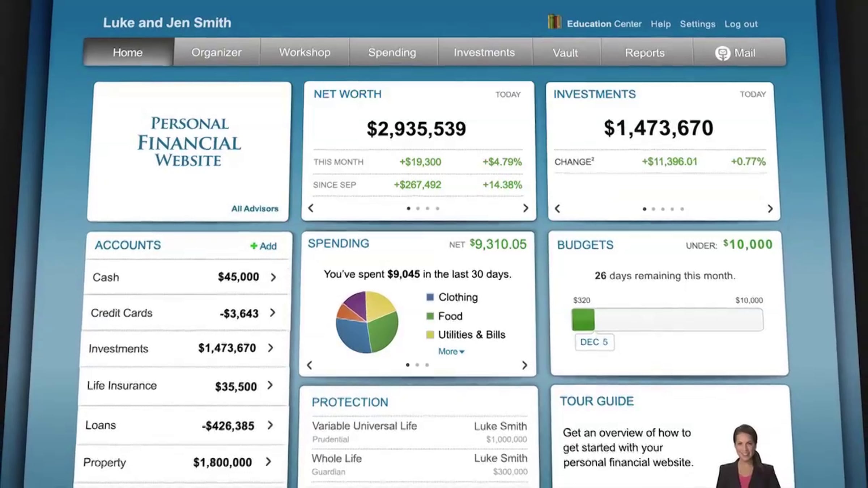Click the Log out link

point(741,24)
